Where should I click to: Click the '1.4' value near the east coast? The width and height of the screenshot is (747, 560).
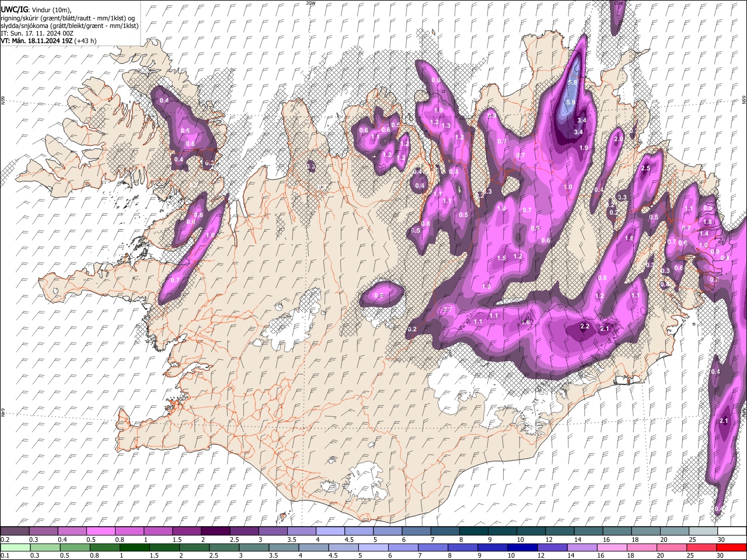[704, 233]
